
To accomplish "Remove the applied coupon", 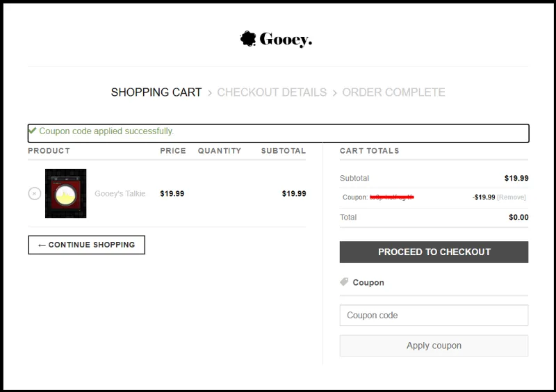I will tap(512, 197).
